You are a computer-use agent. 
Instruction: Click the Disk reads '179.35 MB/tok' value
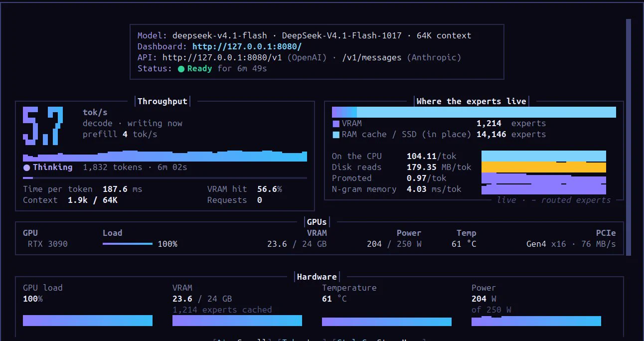click(439, 167)
